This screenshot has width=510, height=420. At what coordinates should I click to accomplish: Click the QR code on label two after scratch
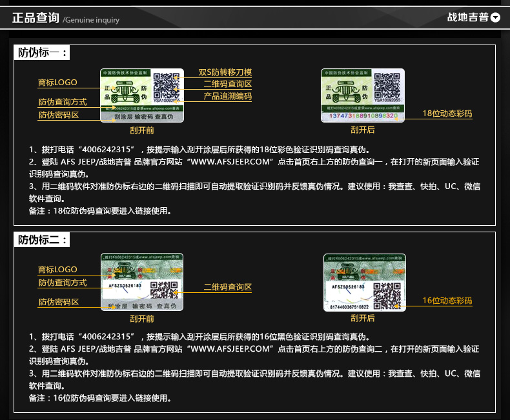pos(387,295)
